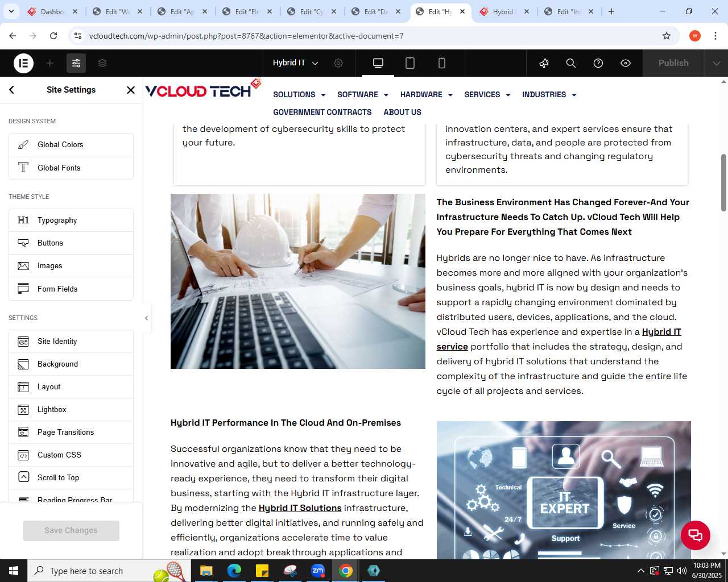Close the Site Settings panel
Screen dimensions: 728x582
(x=131, y=90)
